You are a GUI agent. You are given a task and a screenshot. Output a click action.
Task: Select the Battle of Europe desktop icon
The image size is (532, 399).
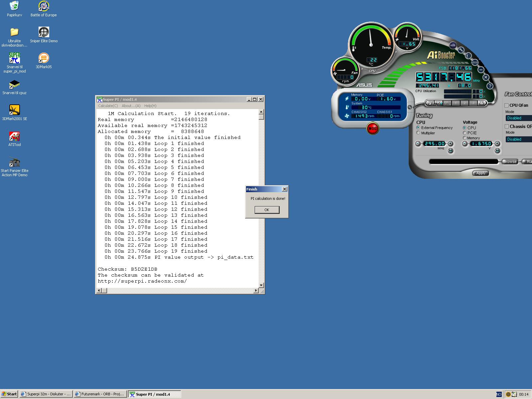[44, 9]
